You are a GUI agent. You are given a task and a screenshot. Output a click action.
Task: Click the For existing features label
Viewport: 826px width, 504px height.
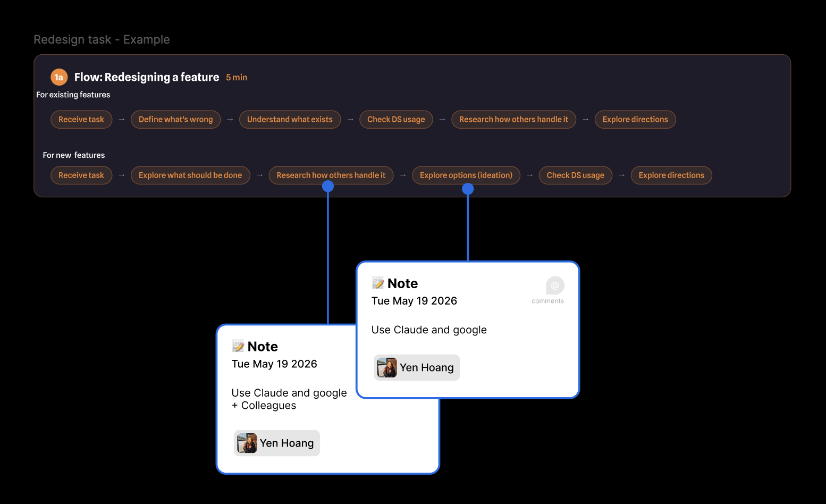pos(73,95)
